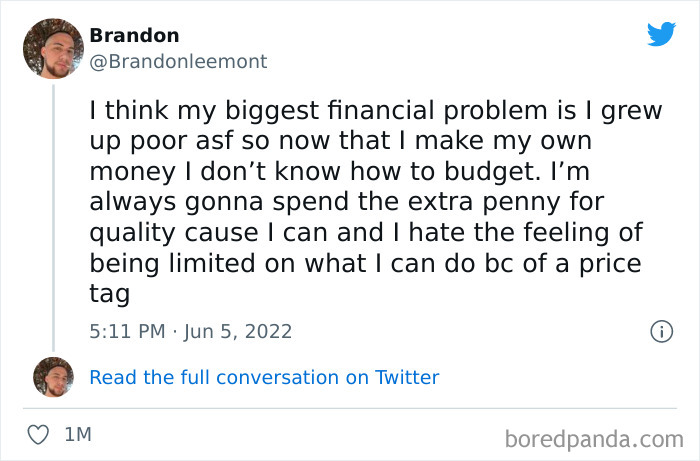Open Brandon's large profile photo

point(52,48)
